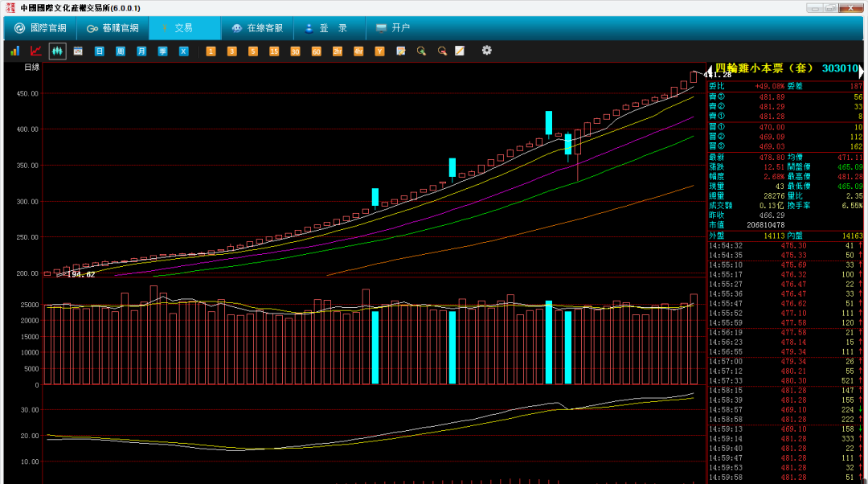This screenshot has width=868, height=484.
Task: Click the 買② price 469.09
Action: [x=772, y=136]
